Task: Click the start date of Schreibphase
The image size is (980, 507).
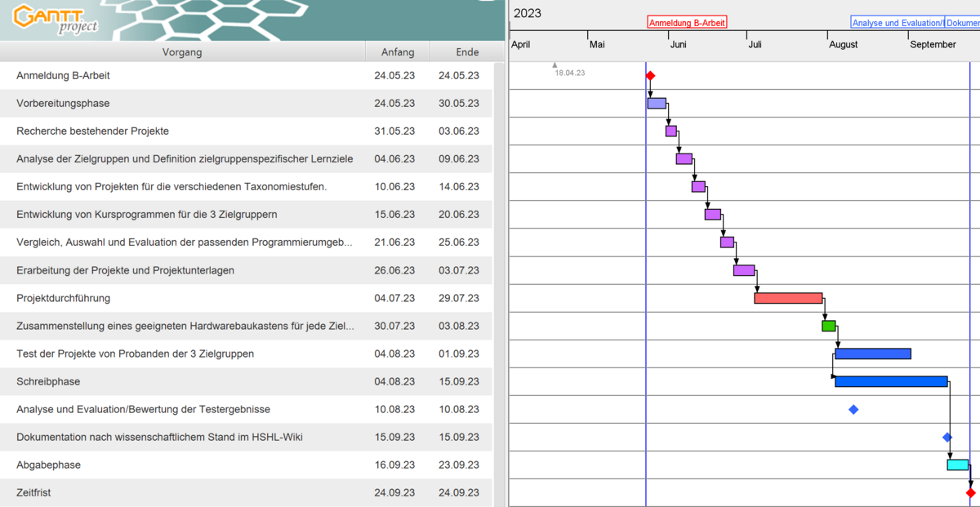Action: (x=394, y=381)
